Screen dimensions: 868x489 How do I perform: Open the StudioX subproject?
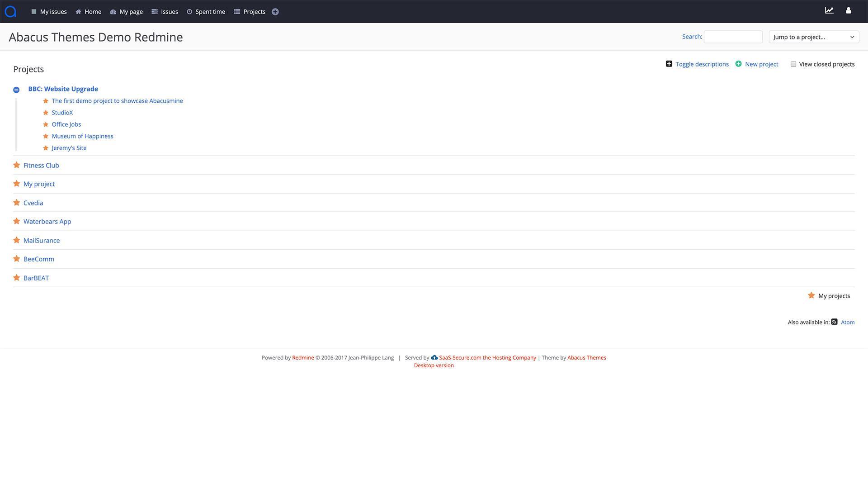(x=62, y=113)
